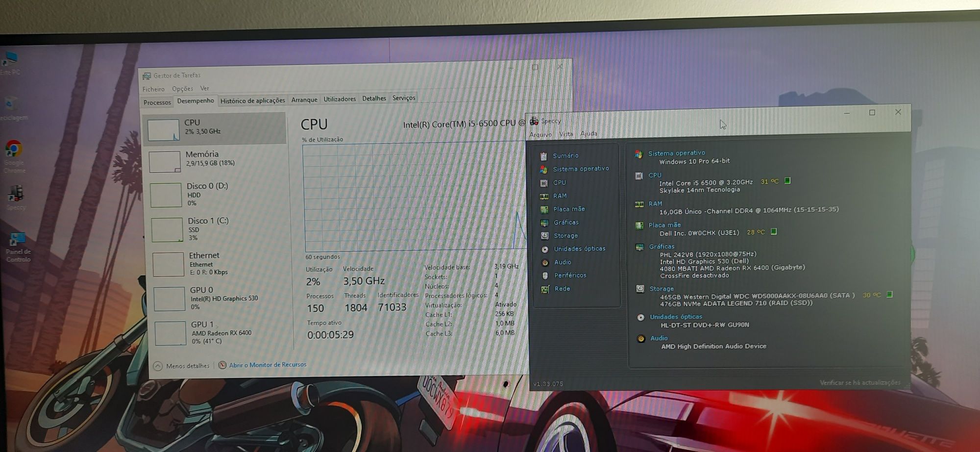
Task: Click the motherboard icon beside Placa mãe summary heading
Action: coord(639,226)
